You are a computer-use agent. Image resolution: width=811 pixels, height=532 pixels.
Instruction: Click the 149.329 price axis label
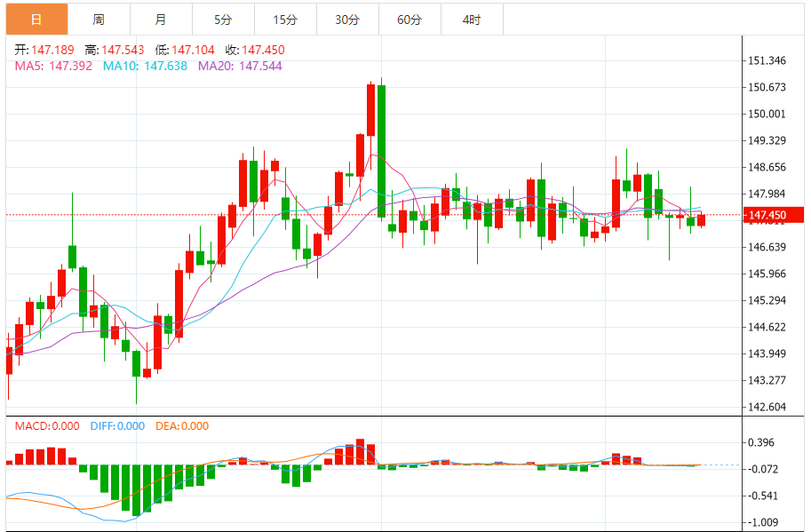767,140
